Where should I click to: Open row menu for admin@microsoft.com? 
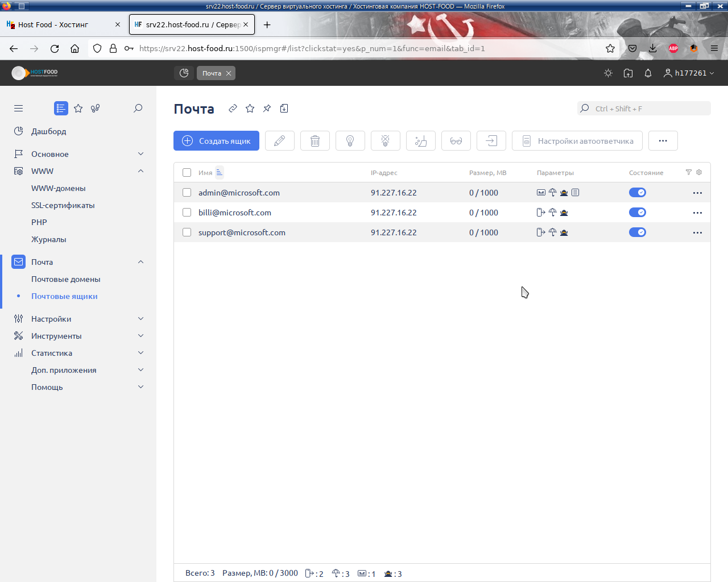[697, 193]
